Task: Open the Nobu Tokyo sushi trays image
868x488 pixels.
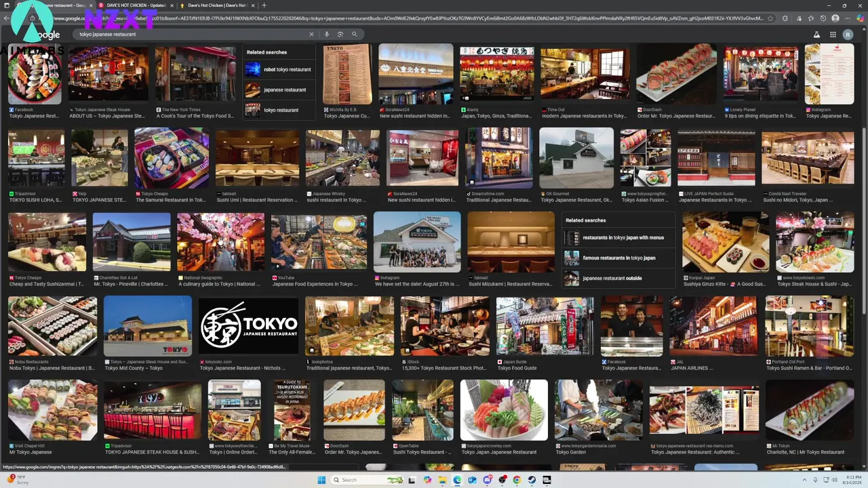Action: tap(52, 325)
